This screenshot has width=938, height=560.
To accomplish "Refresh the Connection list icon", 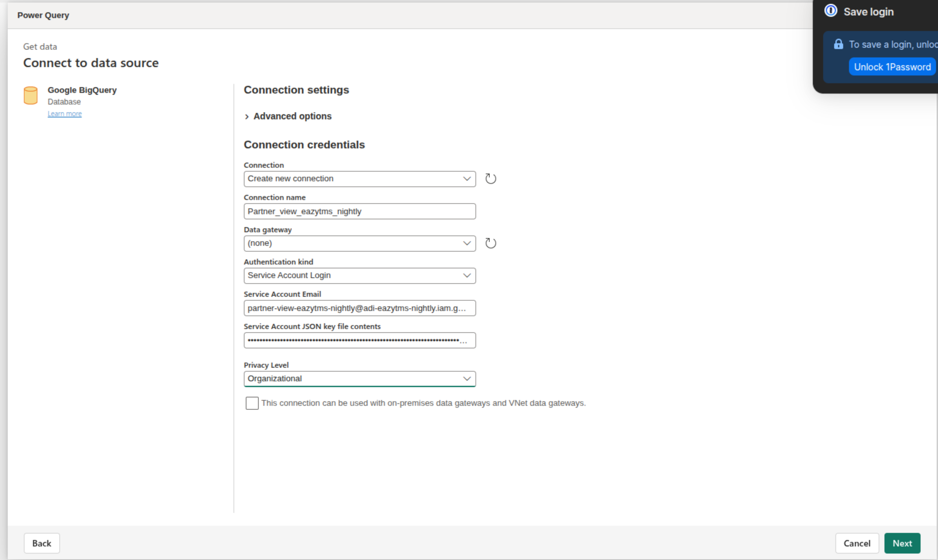I will (491, 178).
